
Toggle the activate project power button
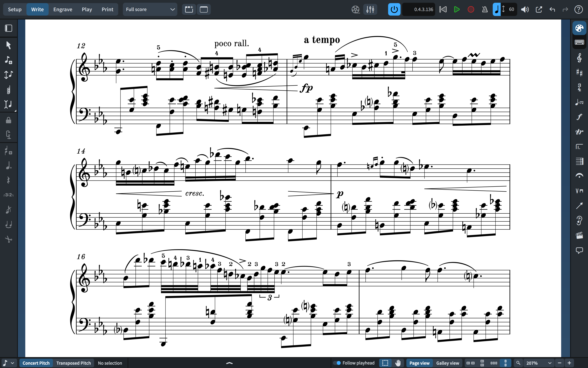pos(394,9)
